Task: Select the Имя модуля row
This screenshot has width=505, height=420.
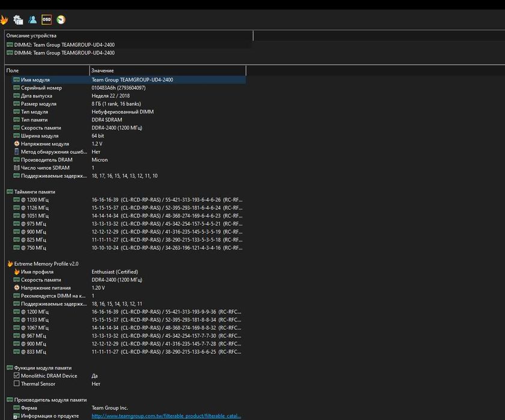Action: click(x=35, y=79)
